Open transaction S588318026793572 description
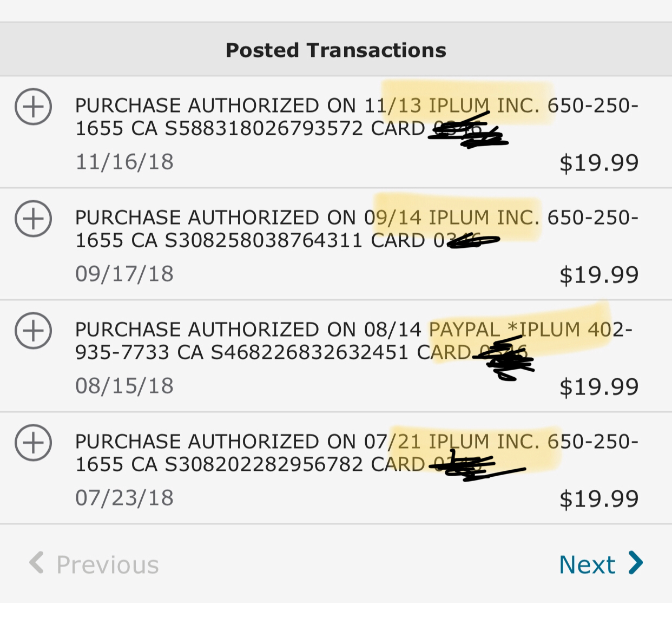Screen dimensions: 672x631 (357, 117)
